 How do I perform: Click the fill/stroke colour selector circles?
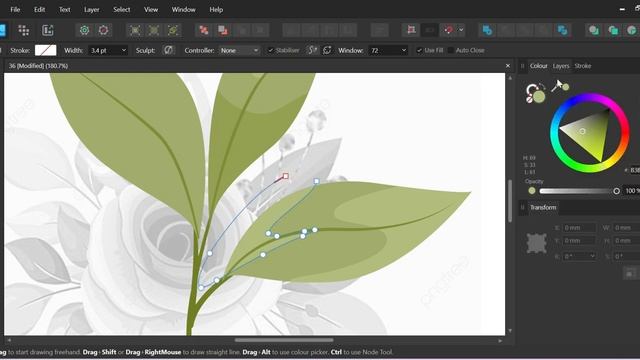click(536, 93)
